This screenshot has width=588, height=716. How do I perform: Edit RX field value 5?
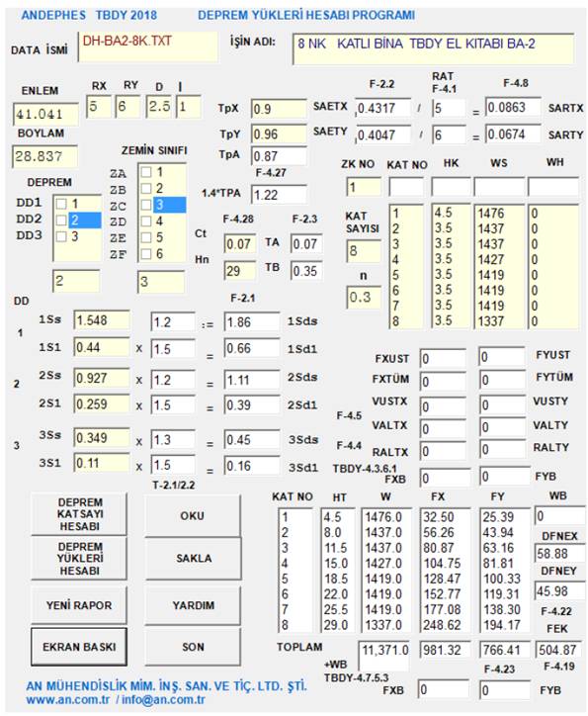pos(99,107)
